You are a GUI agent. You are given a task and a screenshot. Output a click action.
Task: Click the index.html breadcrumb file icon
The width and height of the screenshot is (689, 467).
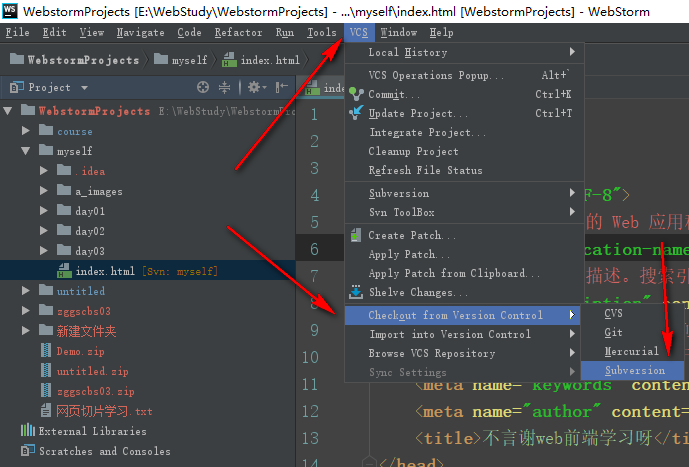[229, 59]
